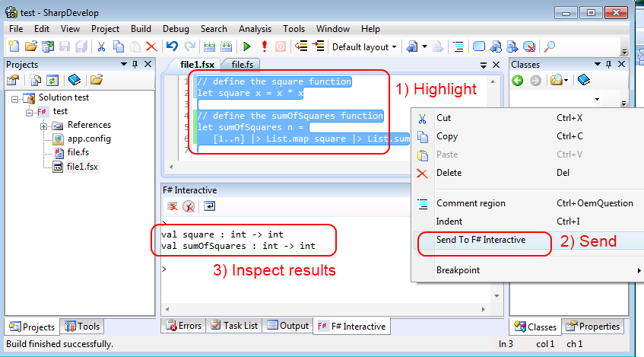
Task: Click the F# Interactive scrollbar down arrow
Action: tap(496, 295)
